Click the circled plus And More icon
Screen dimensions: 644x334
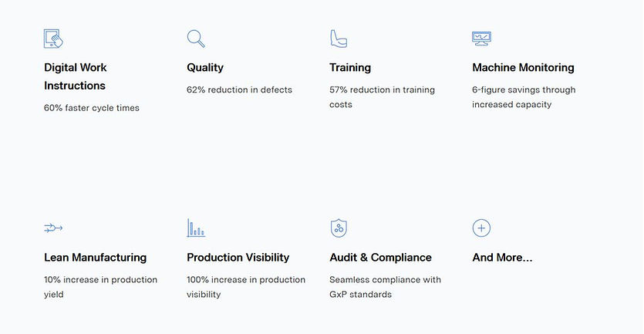coord(481,228)
